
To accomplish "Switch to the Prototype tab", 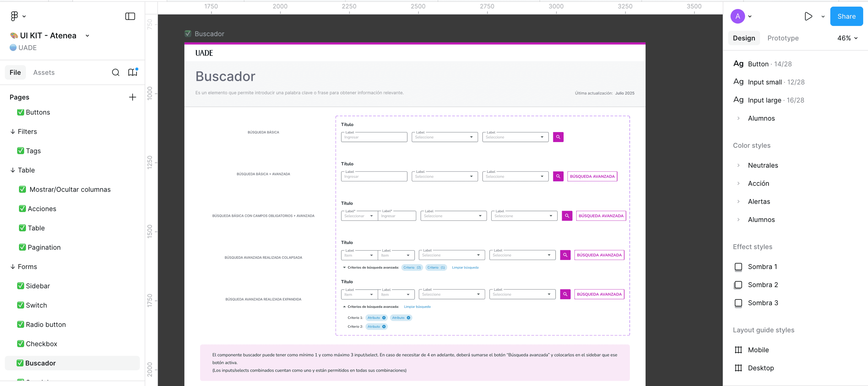I will click(783, 38).
